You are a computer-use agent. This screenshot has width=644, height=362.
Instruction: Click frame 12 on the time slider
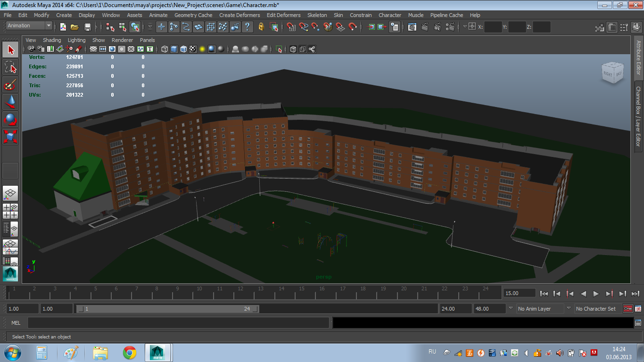tap(240, 293)
